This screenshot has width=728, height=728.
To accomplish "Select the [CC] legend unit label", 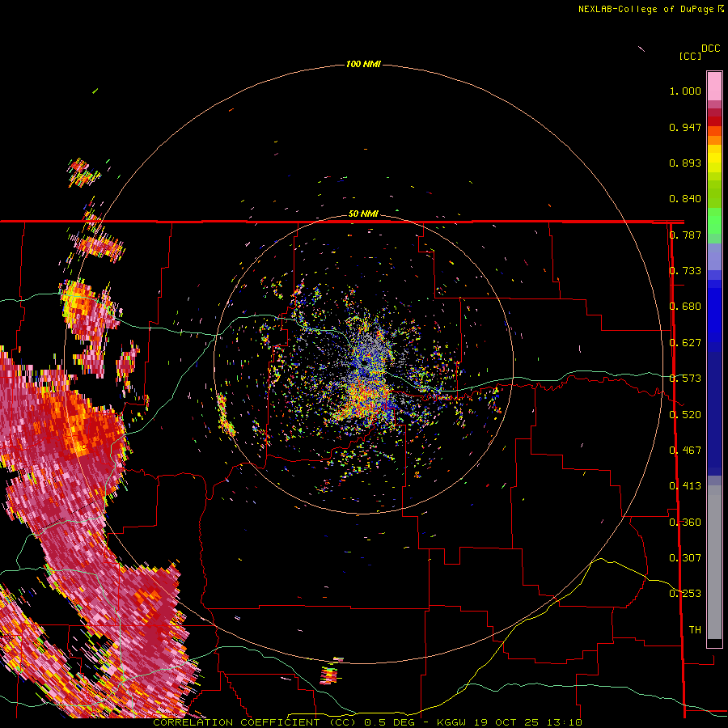I will coord(690,56).
